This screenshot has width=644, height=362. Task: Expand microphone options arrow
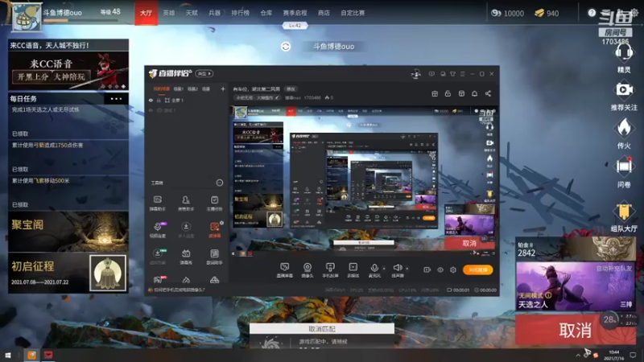384,269
